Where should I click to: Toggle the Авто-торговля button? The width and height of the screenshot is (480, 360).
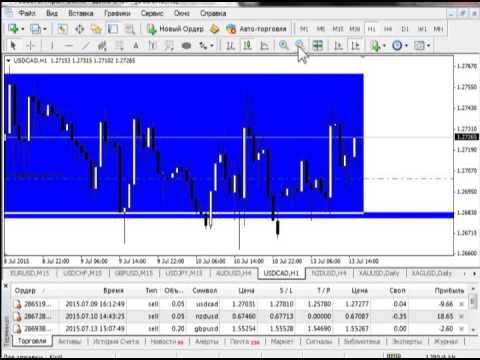tap(256, 29)
